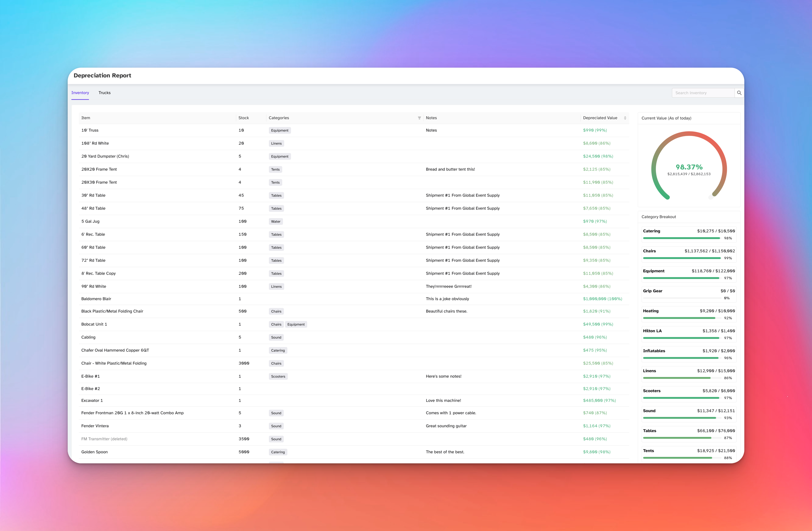
Task: Click the Scooters tag on E-Bike #1
Action: coord(278,376)
